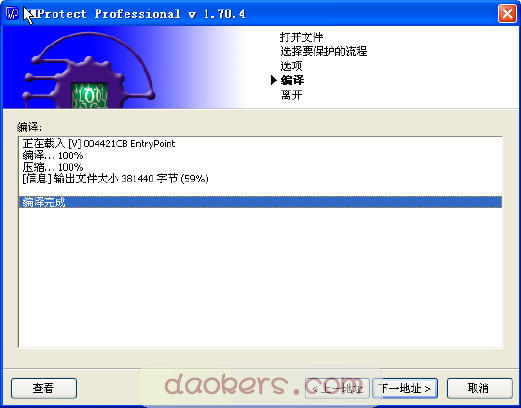Close the VMProtect Professional window
Viewport: 521px width, 408px height.
(x=507, y=14)
